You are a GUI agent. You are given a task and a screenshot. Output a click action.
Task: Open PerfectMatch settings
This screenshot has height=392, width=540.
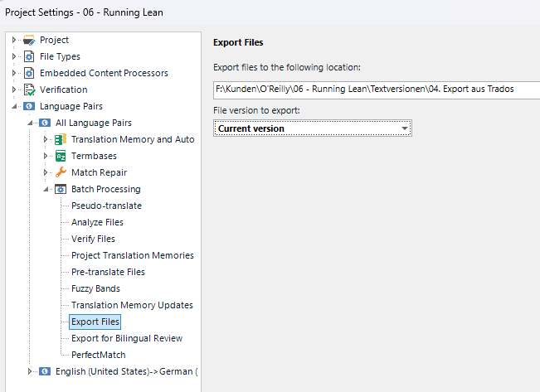pos(99,355)
